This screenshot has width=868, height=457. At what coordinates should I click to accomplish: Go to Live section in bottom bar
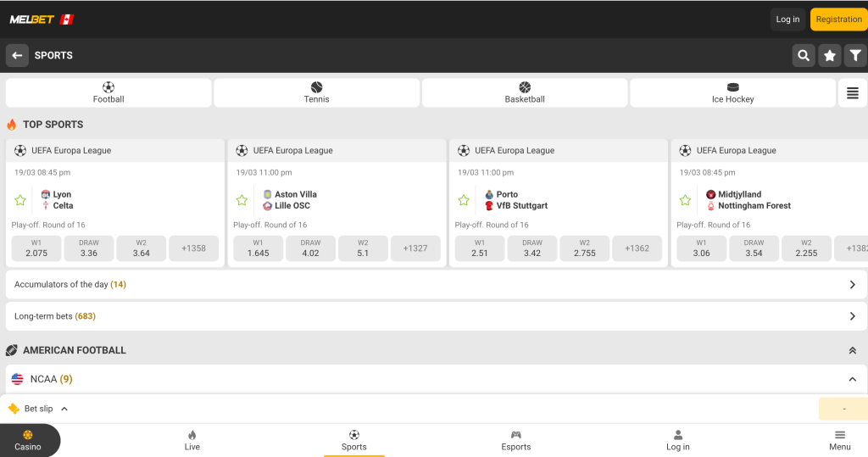coord(192,440)
